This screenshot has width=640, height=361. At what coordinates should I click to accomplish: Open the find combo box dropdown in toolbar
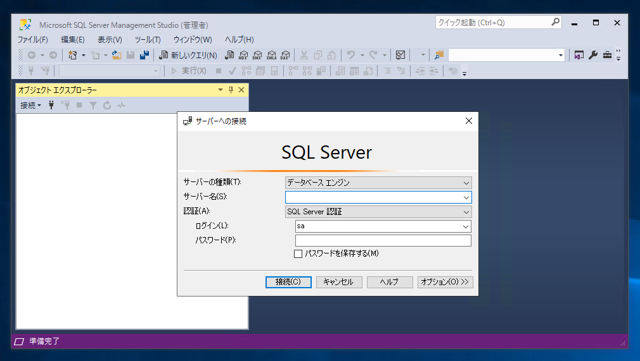(560, 55)
